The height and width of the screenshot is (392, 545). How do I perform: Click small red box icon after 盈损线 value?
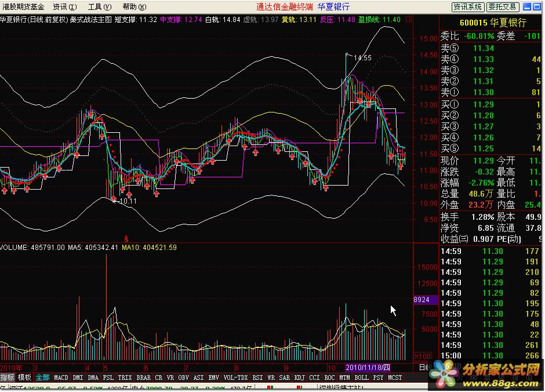(x=409, y=20)
